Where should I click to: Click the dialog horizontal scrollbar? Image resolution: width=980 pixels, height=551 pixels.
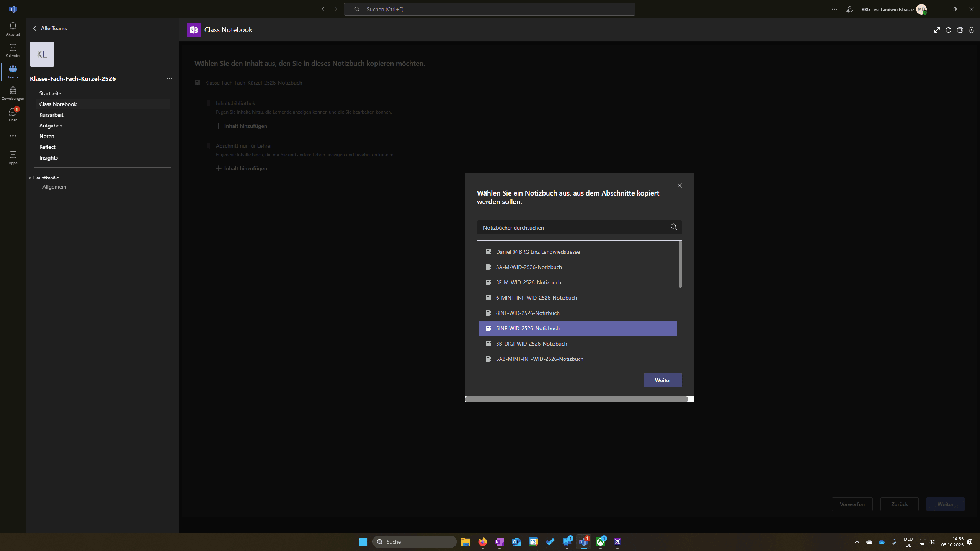pyautogui.click(x=576, y=399)
